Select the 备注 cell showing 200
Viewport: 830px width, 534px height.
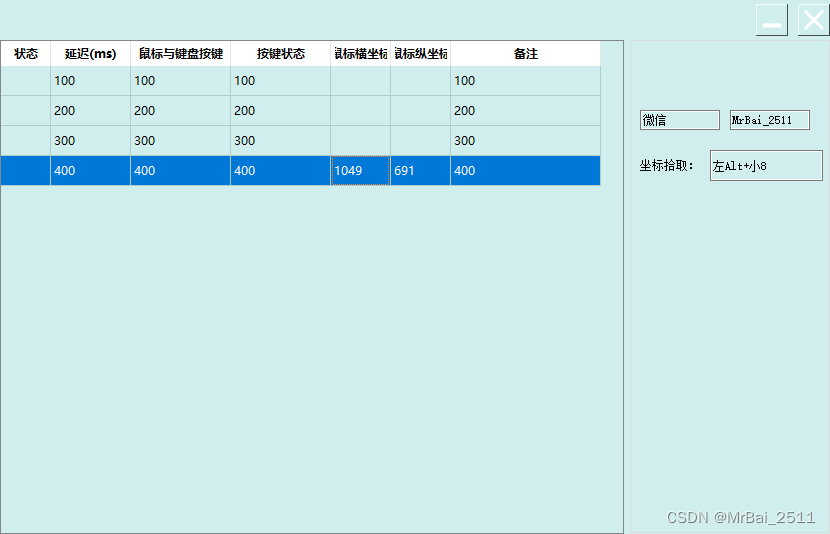click(526, 111)
